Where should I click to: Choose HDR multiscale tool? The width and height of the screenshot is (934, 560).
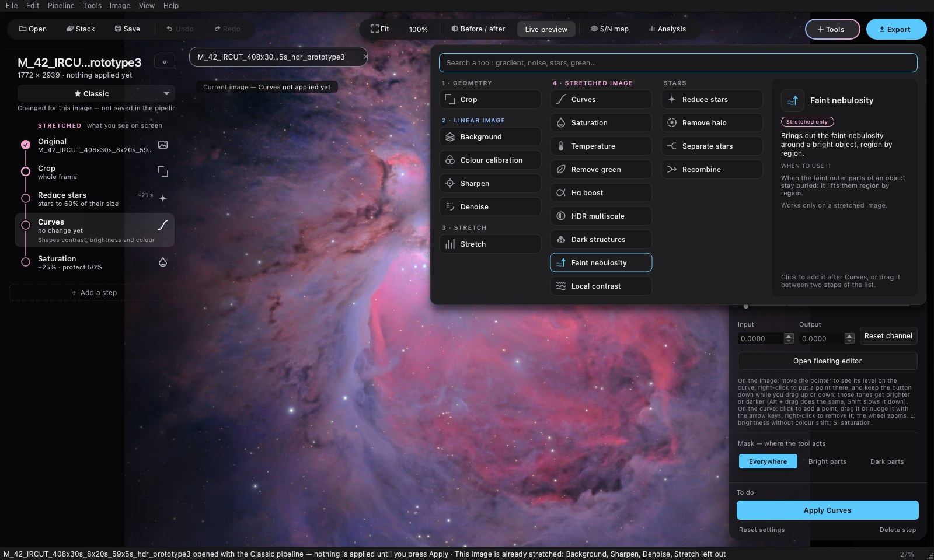(x=601, y=216)
